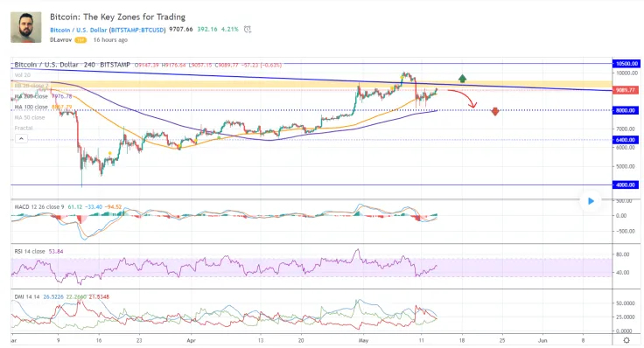This screenshot has height=348, width=644.
Task: Click the MA 100 close legend entry
Action: [31, 107]
